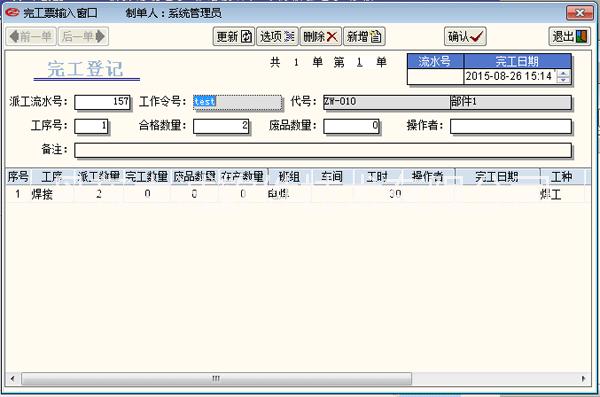Decrease 完工日期 with down spinner arrow
This screenshot has width=600, height=397.
562,80
